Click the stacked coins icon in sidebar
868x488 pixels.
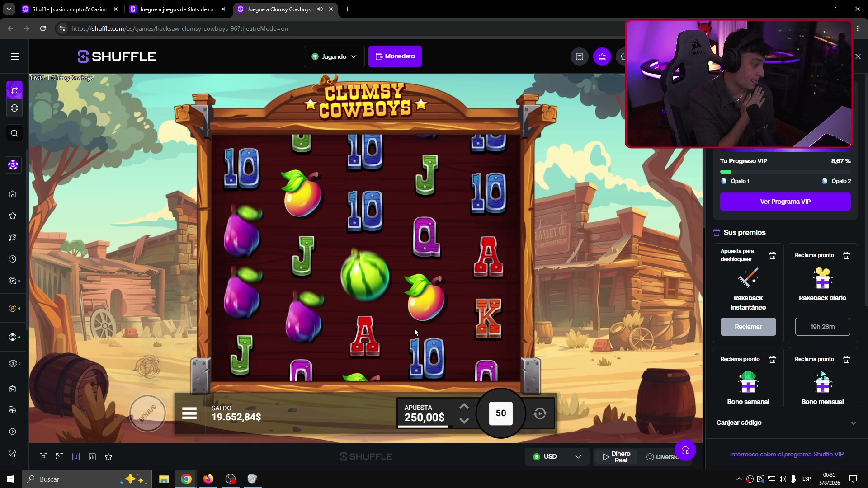point(13,410)
